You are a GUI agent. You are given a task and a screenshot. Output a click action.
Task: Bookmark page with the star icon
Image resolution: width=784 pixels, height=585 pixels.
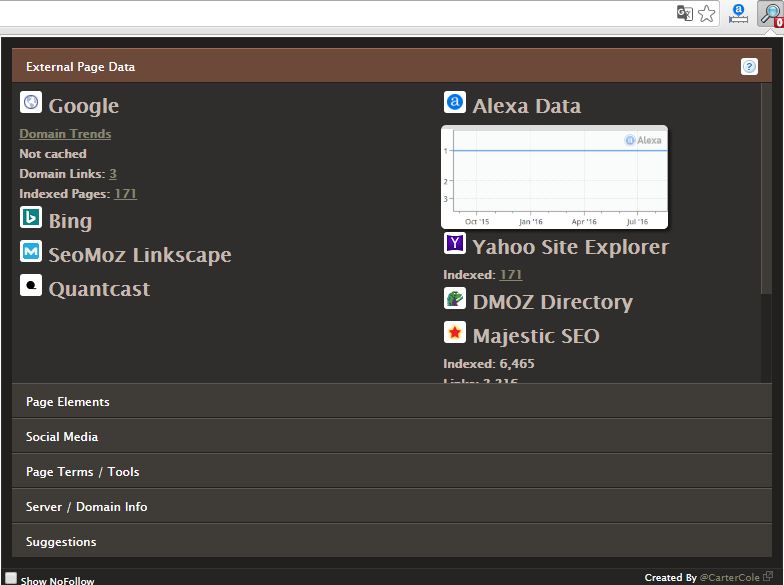click(x=706, y=14)
